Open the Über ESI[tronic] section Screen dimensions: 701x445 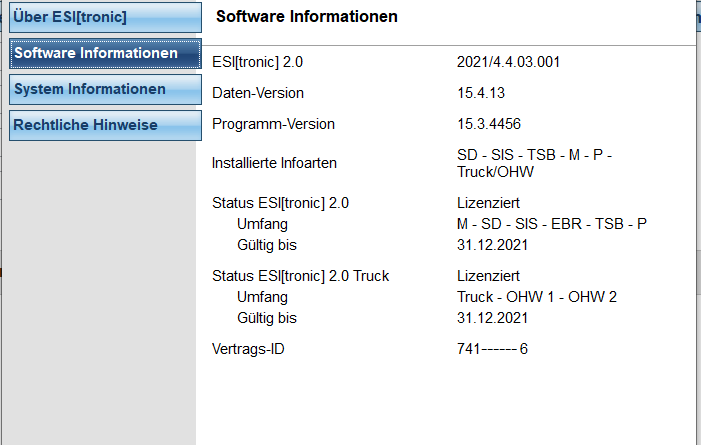[105, 17]
